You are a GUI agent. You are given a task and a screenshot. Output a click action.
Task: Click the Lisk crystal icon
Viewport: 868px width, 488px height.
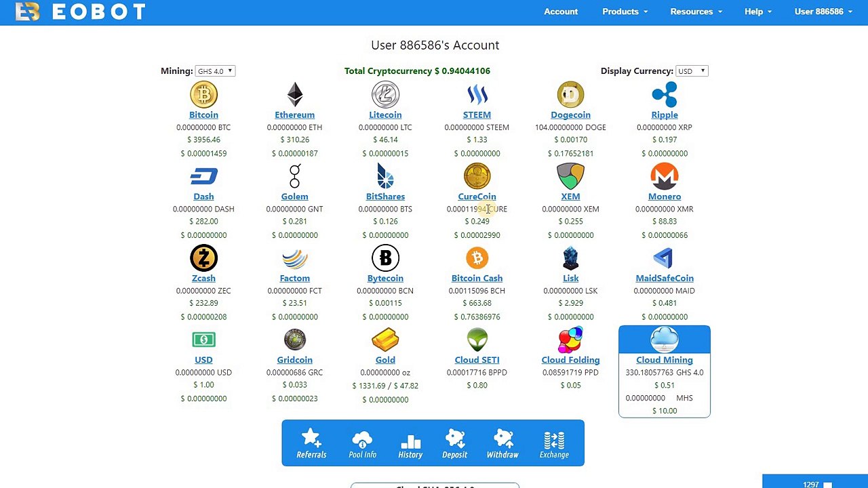(570, 258)
